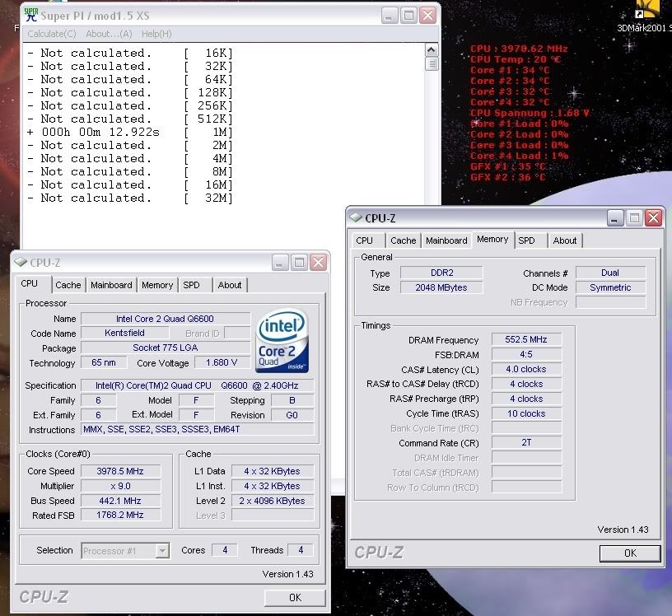Minimize the CPU-Z CPU window
Screen dimensions: 672x616
click(279, 263)
